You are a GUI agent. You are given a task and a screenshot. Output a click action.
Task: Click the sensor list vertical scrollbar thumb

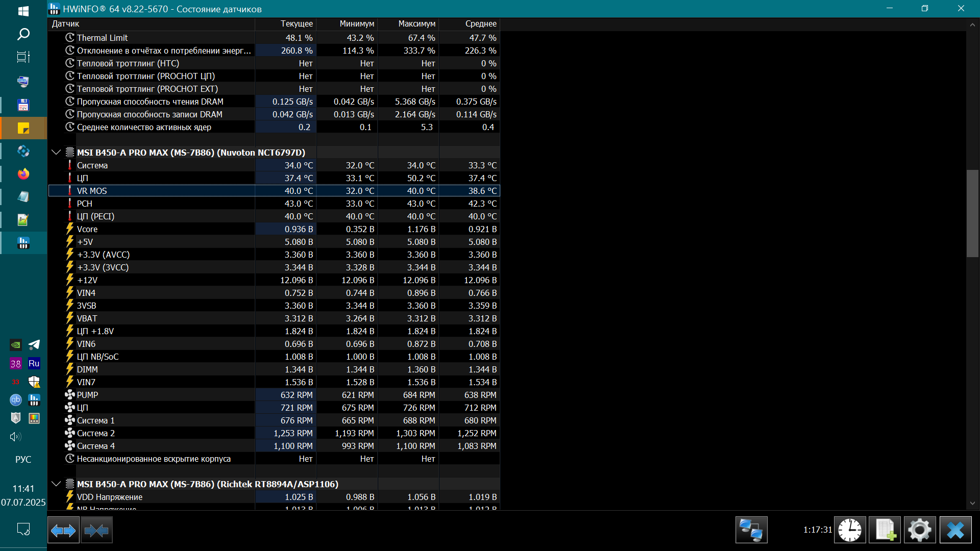coord(972,213)
